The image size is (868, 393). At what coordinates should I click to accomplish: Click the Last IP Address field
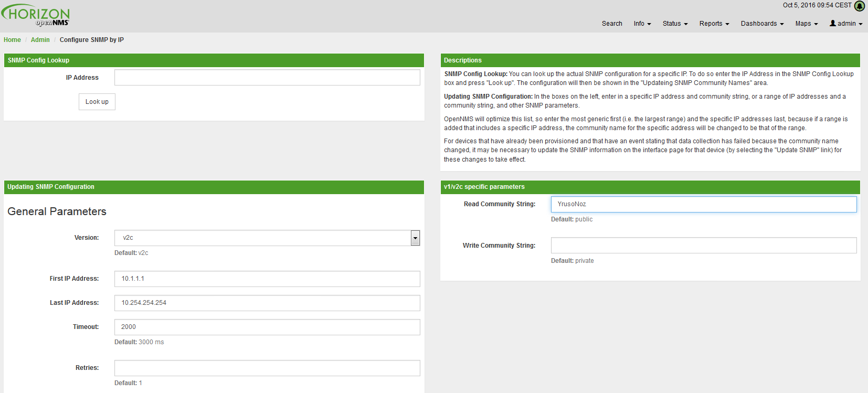[x=267, y=303]
